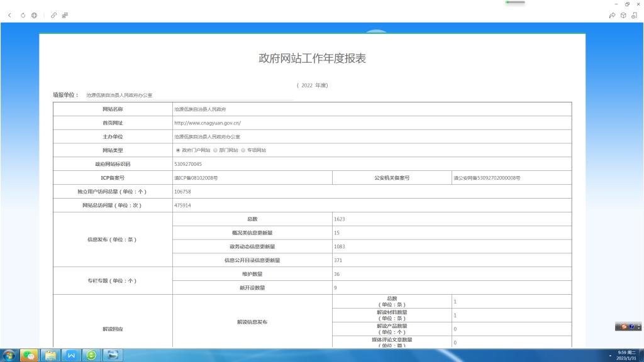This screenshot has width=644, height=362.
Task: Click the QR code icon in the toolbar
Action: pyautogui.click(x=65, y=15)
